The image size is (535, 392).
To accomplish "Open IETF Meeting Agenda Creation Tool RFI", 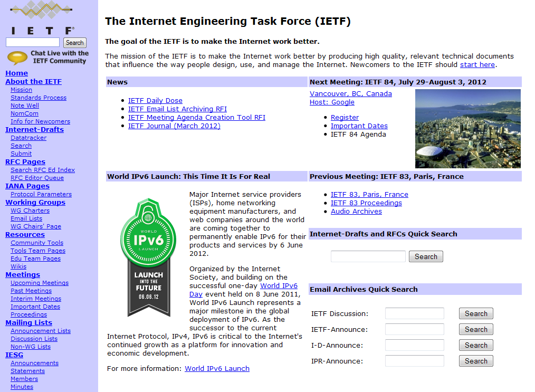I will click(x=196, y=118).
